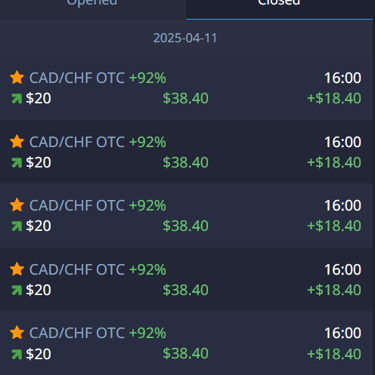Toggle the star icon on fourth CAD/CHF trade
The width and height of the screenshot is (375, 375).
(x=17, y=269)
